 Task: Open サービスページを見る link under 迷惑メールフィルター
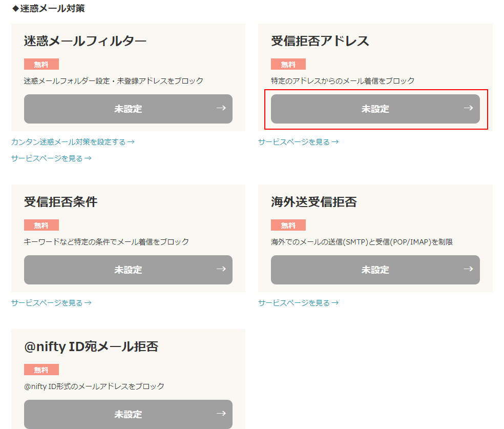pyautogui.click(x=51, y=158)
